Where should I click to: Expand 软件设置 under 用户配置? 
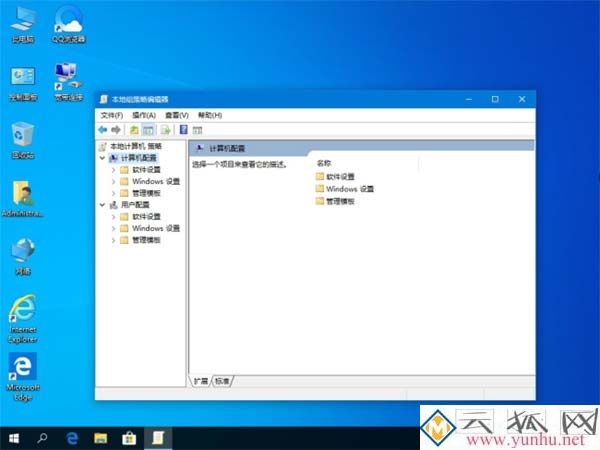(113, 217)
